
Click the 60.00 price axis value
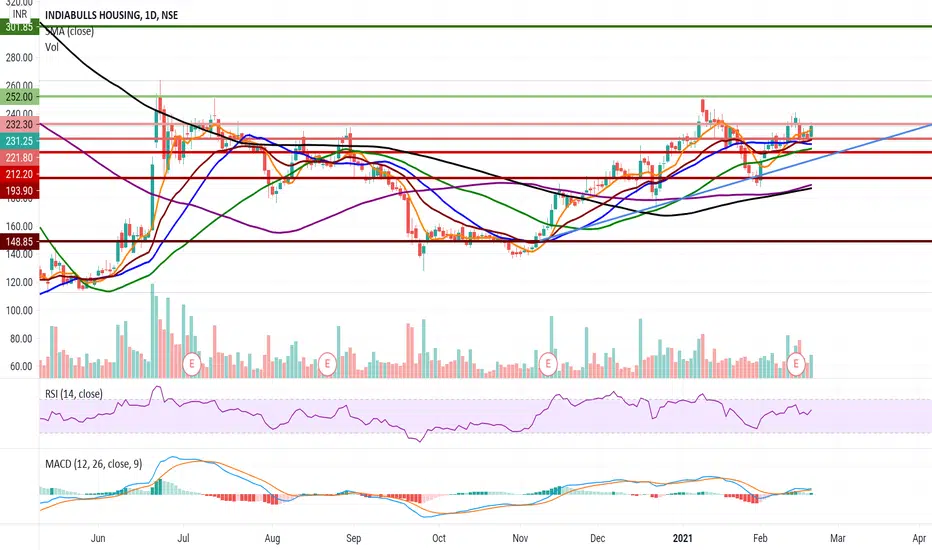point(21,367)
